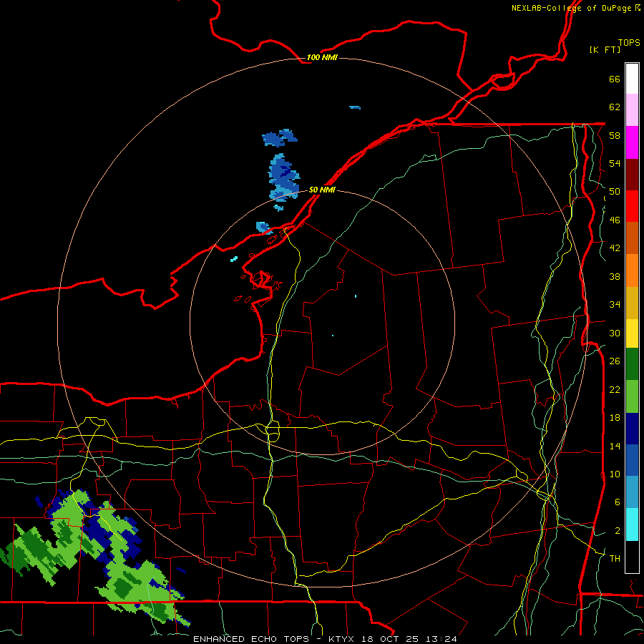Click the "30" legend value

click(615, 333)
